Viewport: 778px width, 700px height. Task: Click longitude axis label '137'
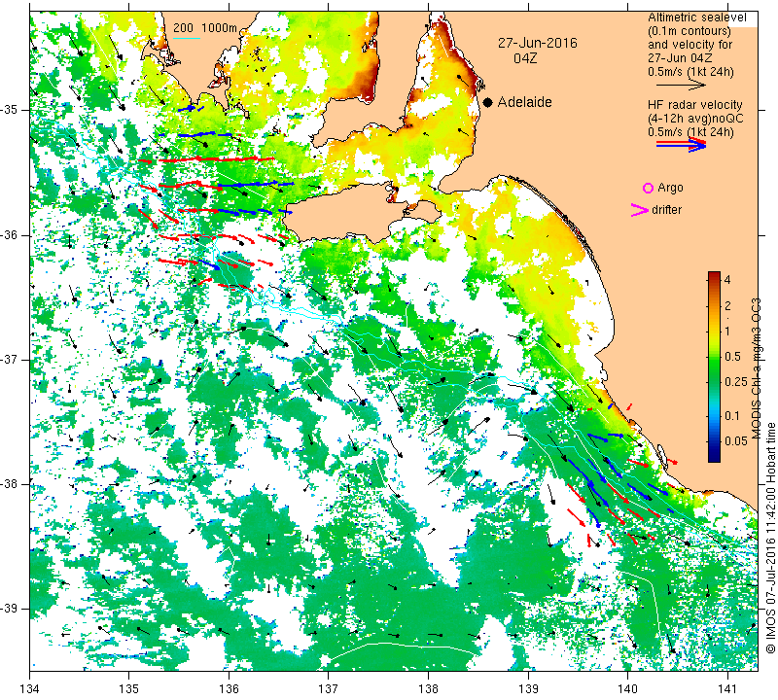[328, 688]
